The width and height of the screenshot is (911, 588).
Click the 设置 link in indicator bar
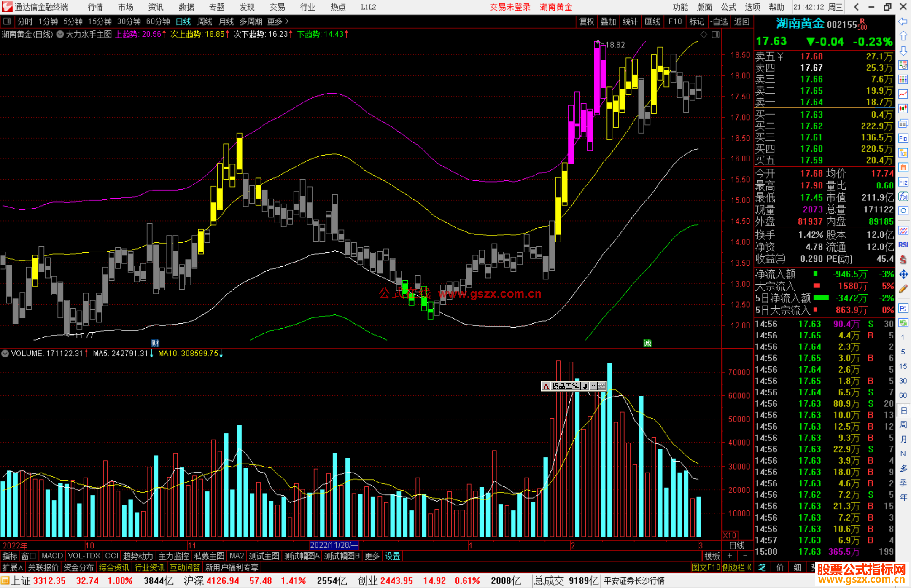point(392,556)
